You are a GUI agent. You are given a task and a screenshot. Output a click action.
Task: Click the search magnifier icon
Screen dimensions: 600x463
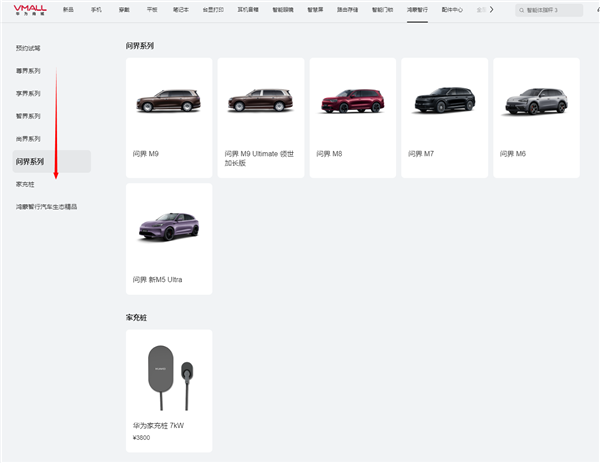click(x=521, y=10)
